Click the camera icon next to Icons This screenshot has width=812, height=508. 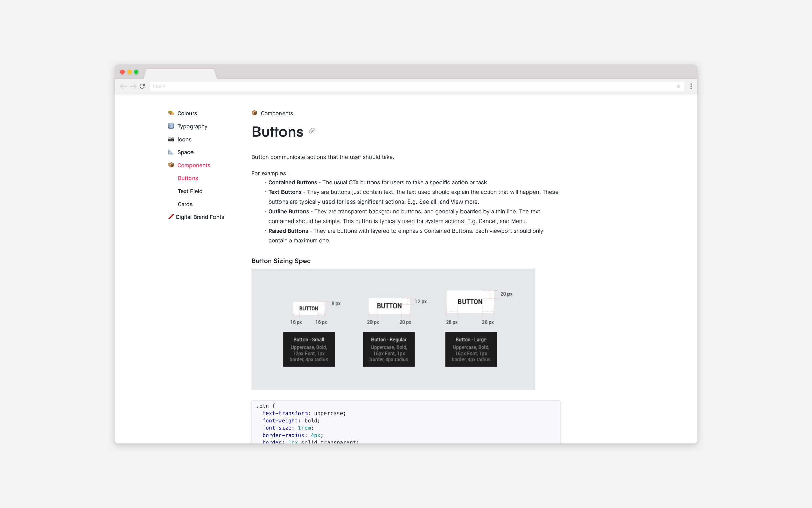(x=171, y=139)
